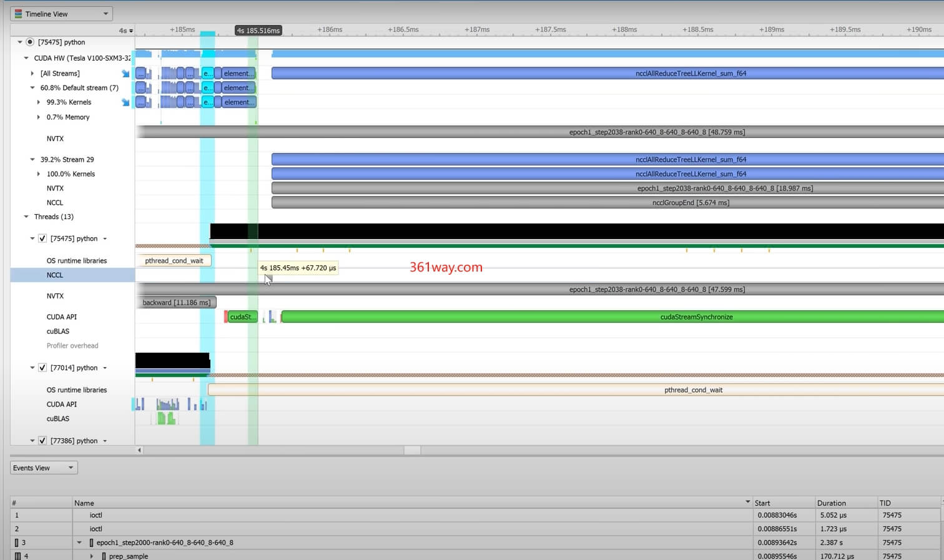Click the sort arrow in Name column header
The image size is (944, 560).
[x=747, y=503]
